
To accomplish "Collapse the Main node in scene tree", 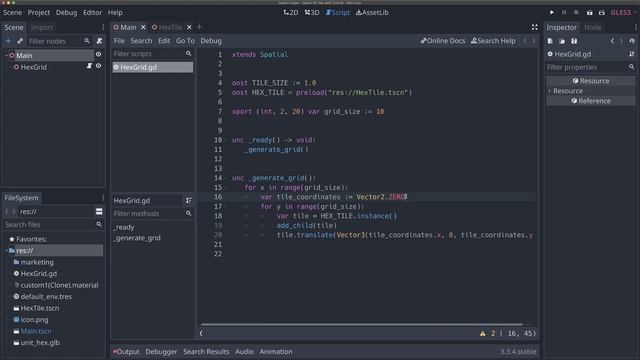I will 7,55.
